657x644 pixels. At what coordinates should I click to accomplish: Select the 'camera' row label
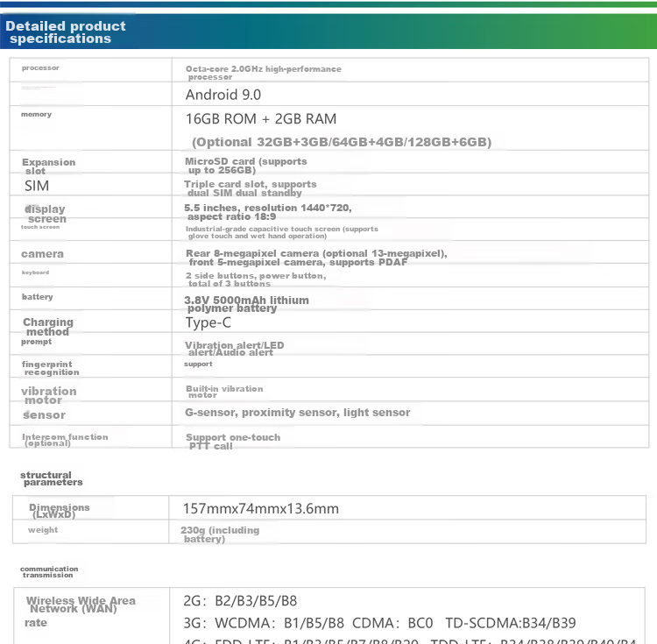(x=42, y=254)
